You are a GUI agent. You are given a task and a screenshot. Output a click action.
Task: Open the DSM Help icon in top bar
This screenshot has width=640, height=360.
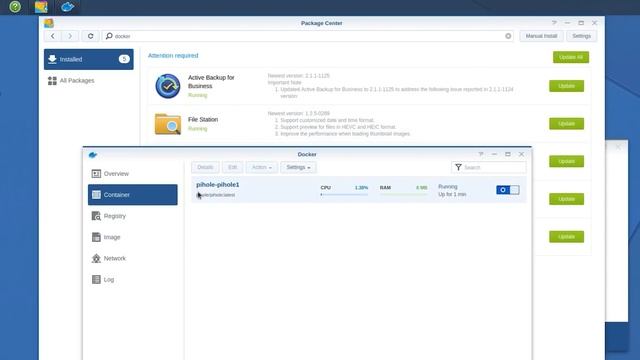(x=15, y=7)
